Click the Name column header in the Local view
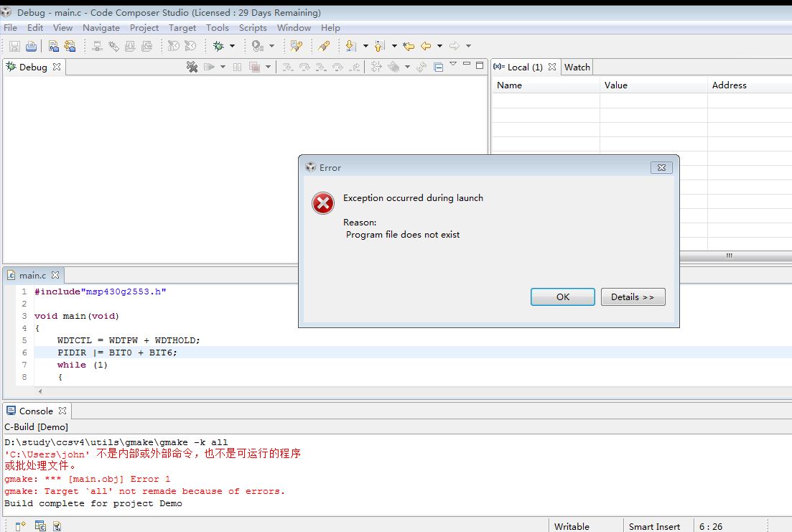The image size is (792, 532). coord(546,85)
